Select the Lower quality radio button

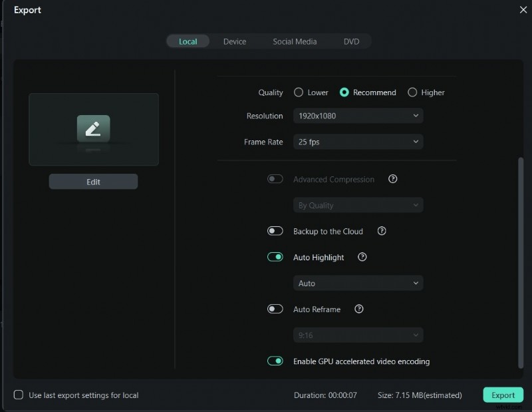(x=299, y=93)
